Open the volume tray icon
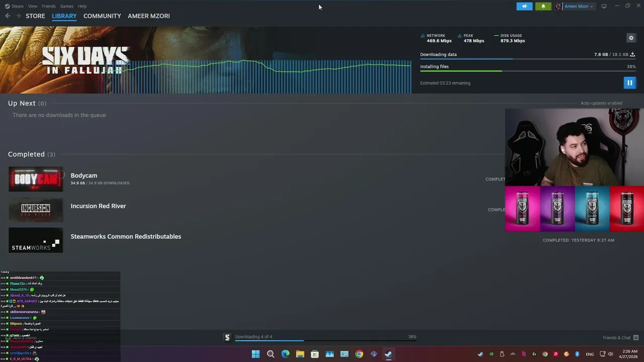This screenshot has width=644, height=362. coord(610,354)
